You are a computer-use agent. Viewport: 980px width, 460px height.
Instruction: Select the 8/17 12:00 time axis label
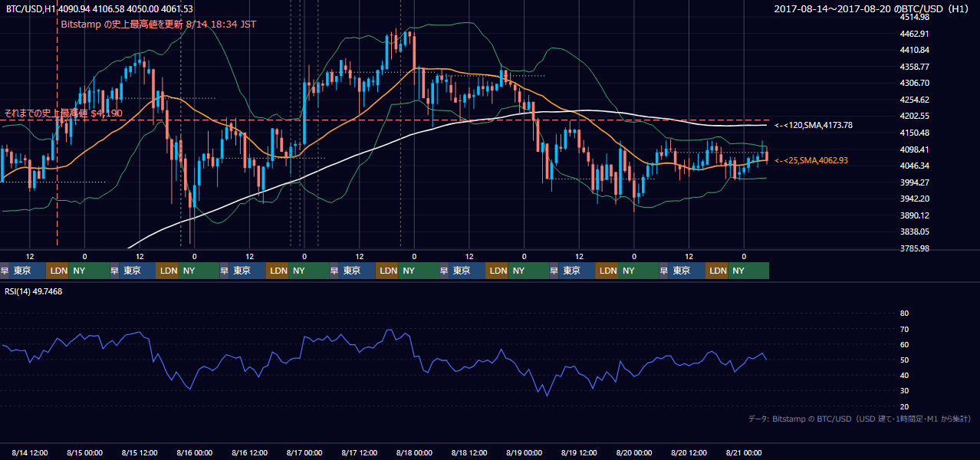tap(360, 453)
